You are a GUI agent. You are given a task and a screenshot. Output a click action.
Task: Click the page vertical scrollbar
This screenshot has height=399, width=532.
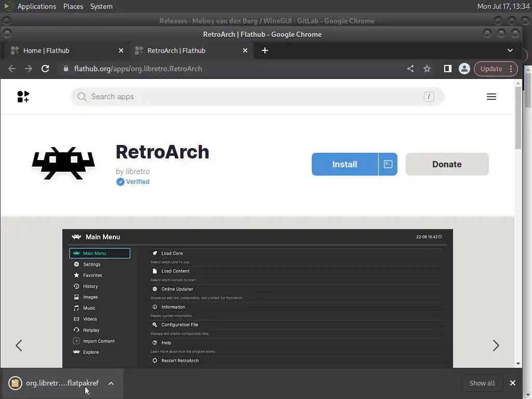click(x=518, y=117)
